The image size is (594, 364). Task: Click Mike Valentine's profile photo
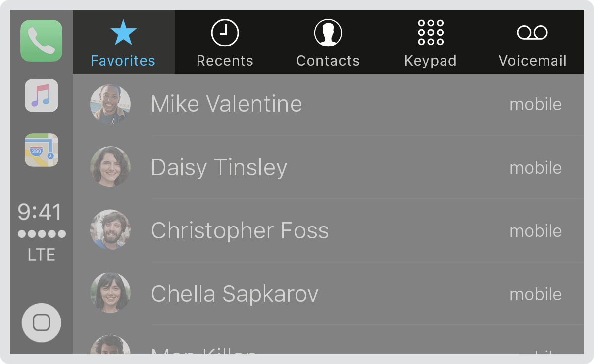point(110,104)
